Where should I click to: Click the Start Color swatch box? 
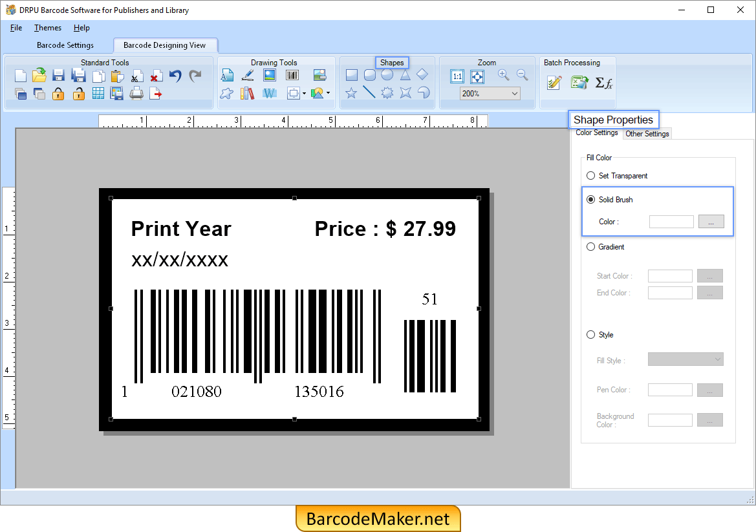670,275
